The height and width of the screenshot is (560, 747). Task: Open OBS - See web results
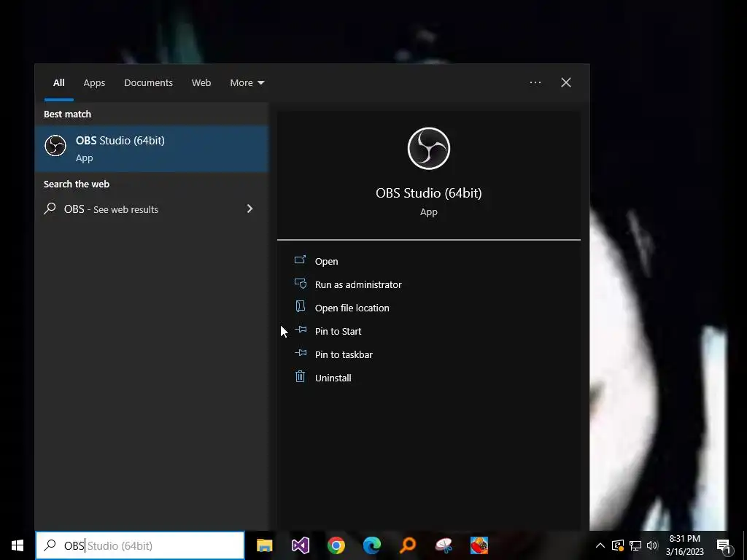pyautogui.click(x=152, y=209)
